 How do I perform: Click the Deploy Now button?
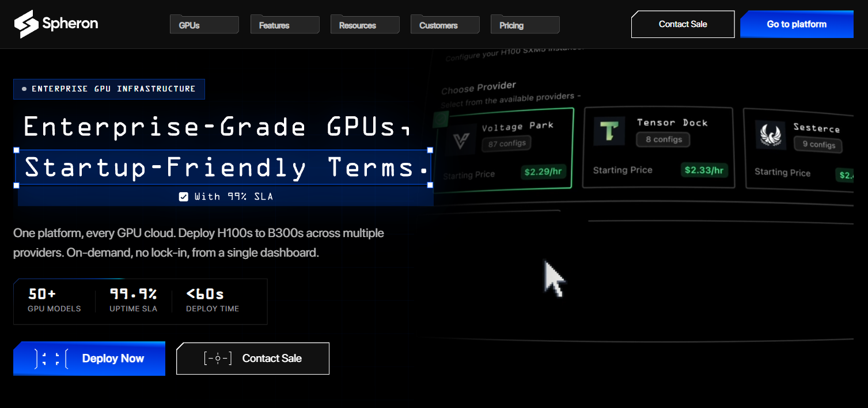(x=89, y=359)
